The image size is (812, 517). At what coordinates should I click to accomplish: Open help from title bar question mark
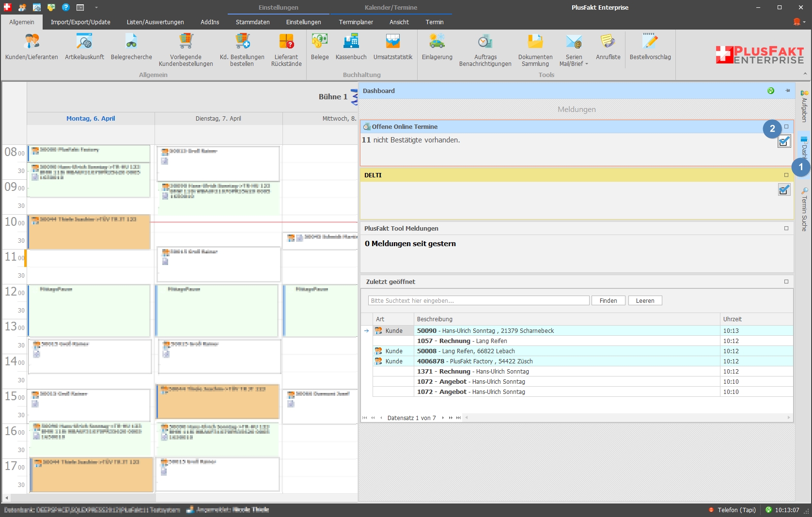pyautogui.click(x=66, y=7)
